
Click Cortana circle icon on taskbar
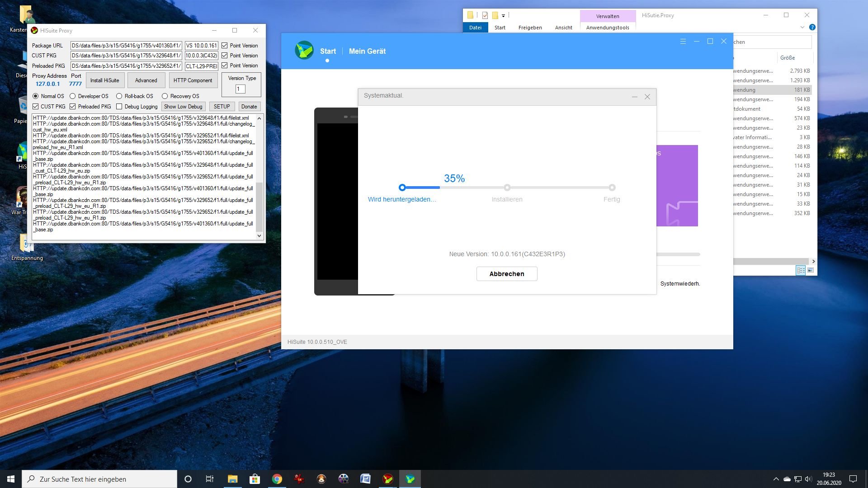click(188, 479)
